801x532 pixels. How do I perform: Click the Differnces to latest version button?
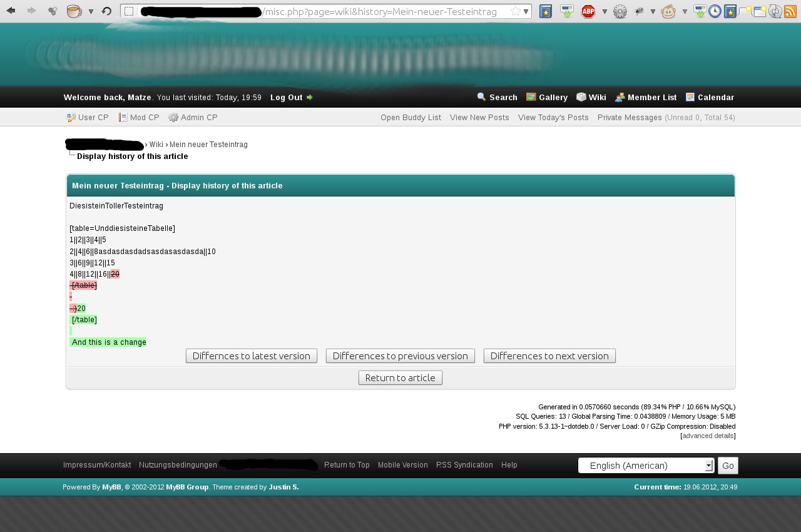(x=252, y=356)
